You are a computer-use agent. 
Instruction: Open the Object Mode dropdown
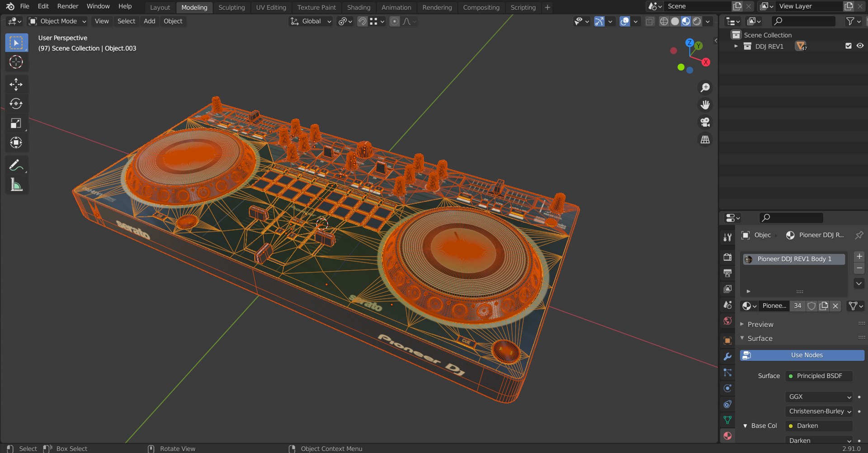[57, 21]
